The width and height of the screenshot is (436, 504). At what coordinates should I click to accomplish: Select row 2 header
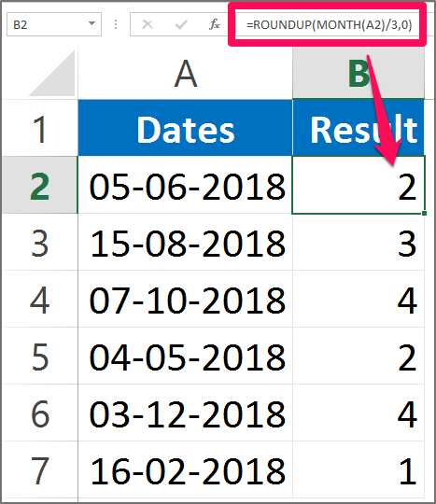tap(39, 185)
